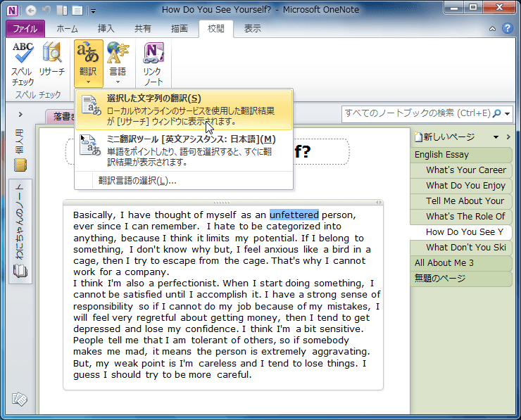Collapse the page tabs pane chevron
521x420 pixels.
coord(508,136)
